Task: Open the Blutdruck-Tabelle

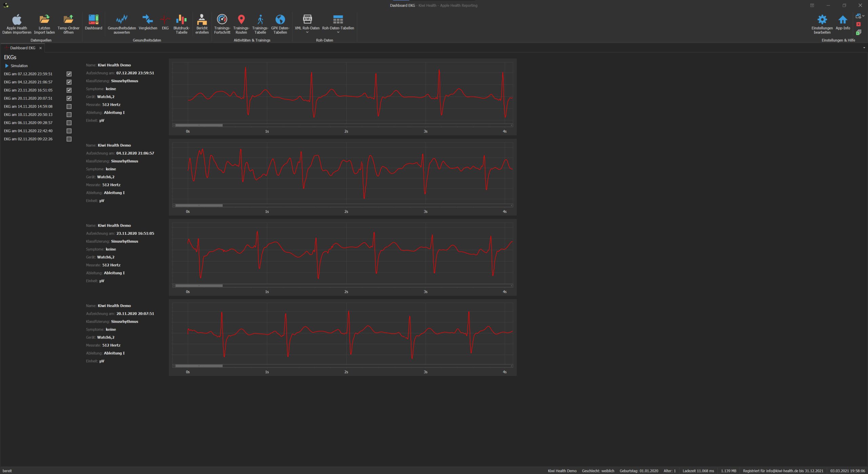Action: pos(181,20)
